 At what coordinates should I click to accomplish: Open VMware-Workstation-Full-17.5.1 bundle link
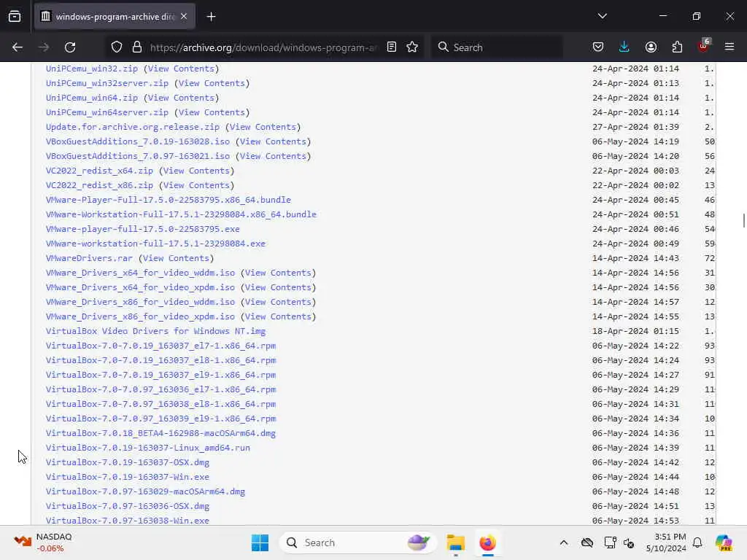181,214
